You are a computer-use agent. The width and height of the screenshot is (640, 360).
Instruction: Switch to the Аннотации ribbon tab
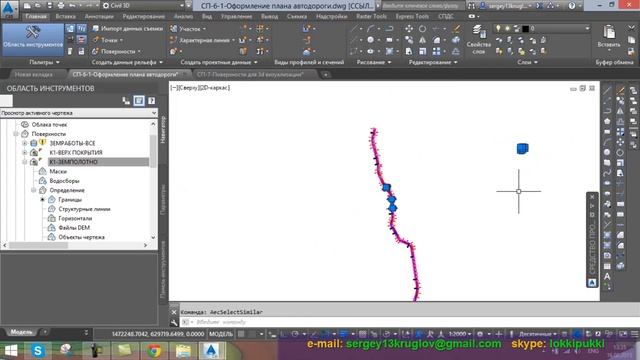click(x=99, y=16)
